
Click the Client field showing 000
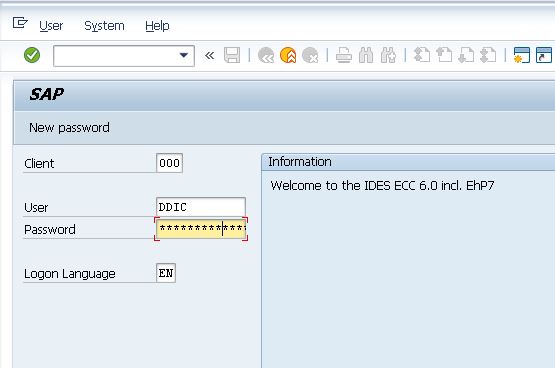coord(169,163)
